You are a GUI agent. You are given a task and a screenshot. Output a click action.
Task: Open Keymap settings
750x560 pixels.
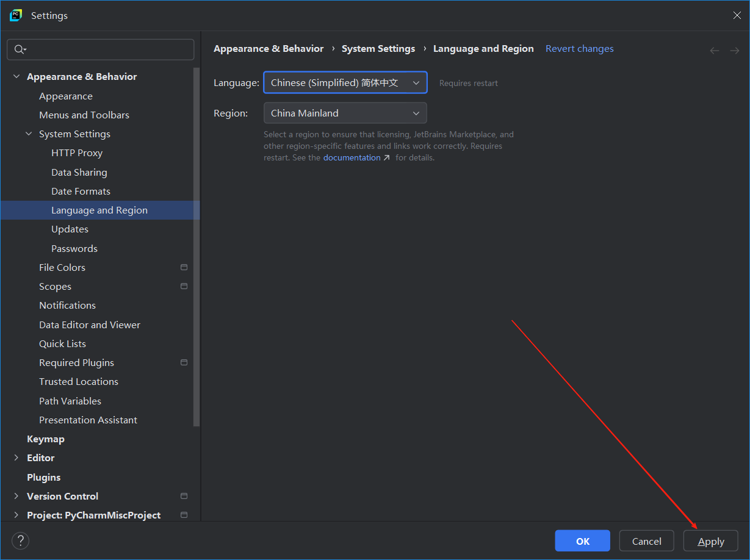click(x=46, y=439)
